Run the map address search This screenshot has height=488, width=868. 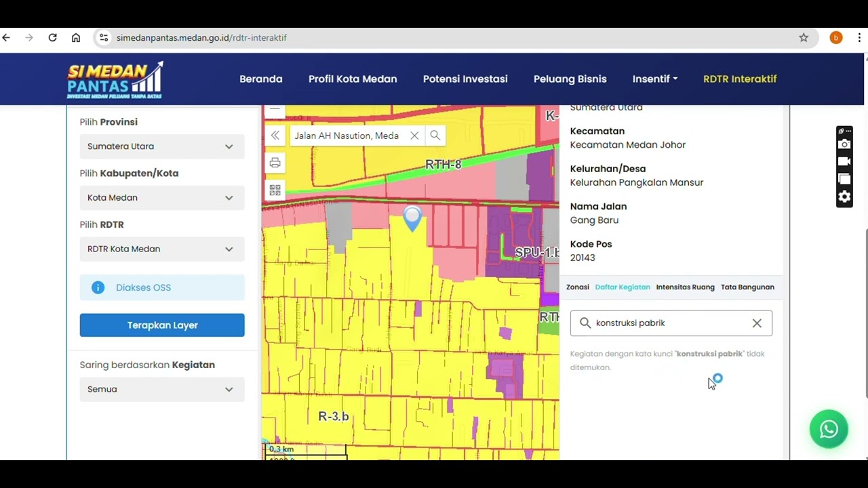(435, 136)
